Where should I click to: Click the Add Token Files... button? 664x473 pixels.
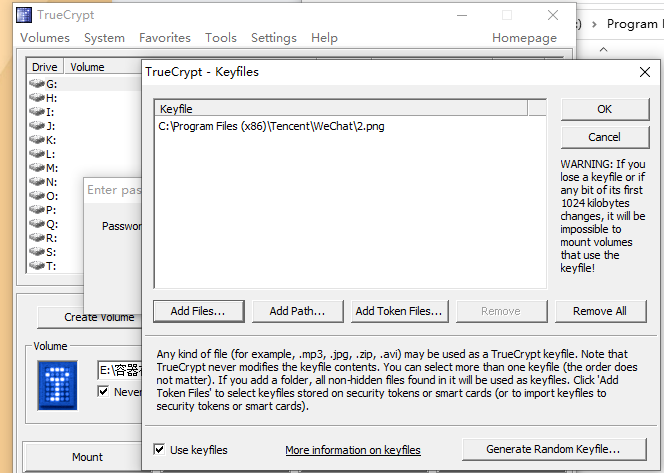(x=398, y=311)
